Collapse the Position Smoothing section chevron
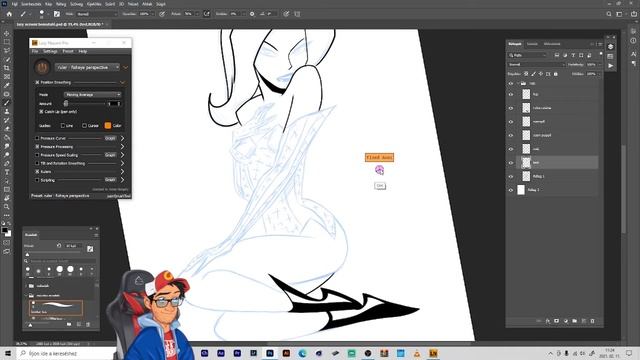Screen dimensions: 640x360 pos(122,82)
